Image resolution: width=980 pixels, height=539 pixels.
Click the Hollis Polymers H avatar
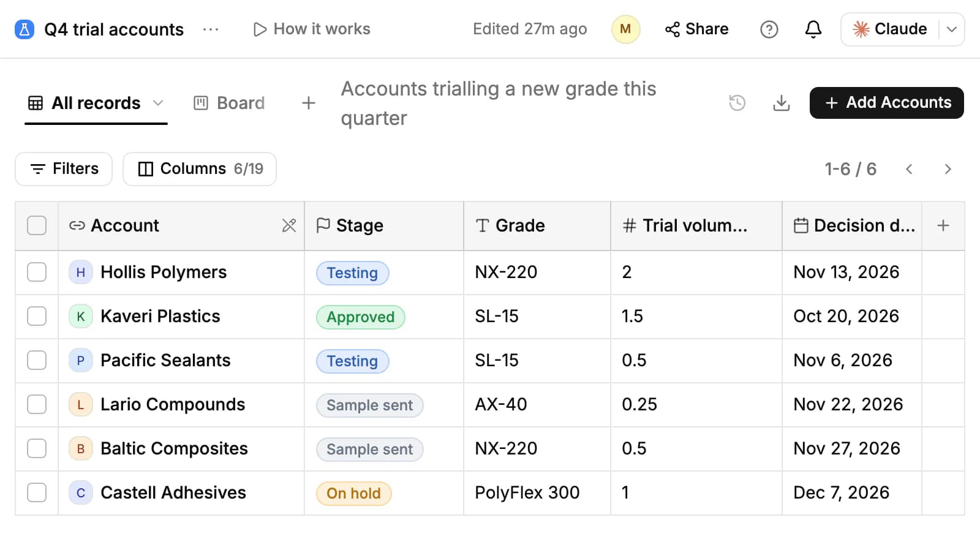(x=80, y=273)
